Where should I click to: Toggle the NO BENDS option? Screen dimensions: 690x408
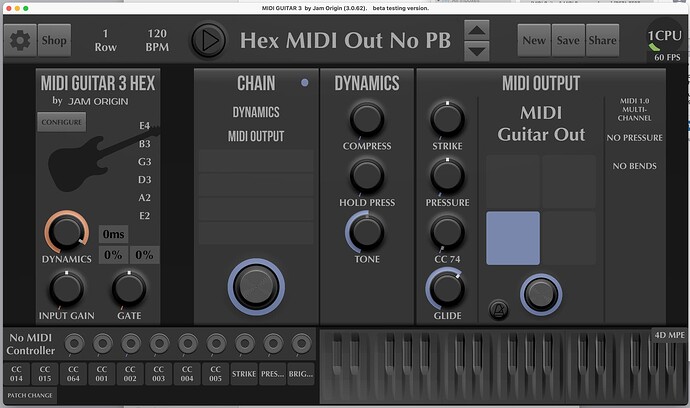click(x=635, y=166)
